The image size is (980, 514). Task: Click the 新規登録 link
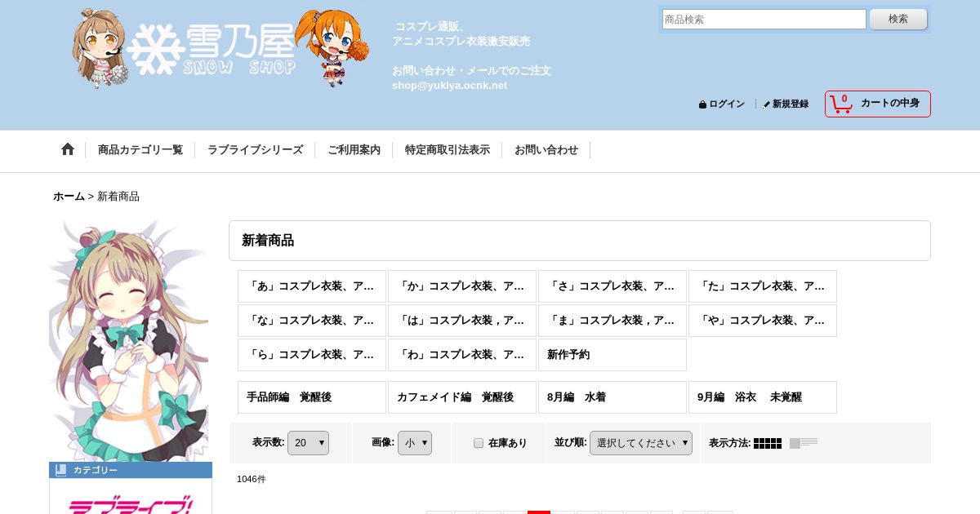791,104
